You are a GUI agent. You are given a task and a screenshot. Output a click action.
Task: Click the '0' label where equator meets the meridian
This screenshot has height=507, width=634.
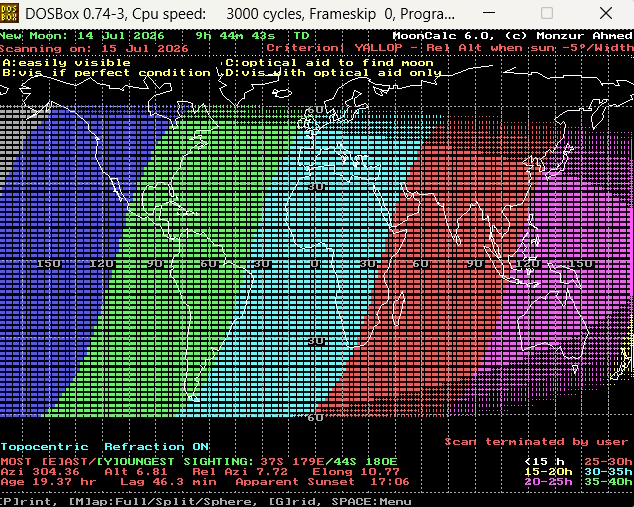click(x=315, y=264)
